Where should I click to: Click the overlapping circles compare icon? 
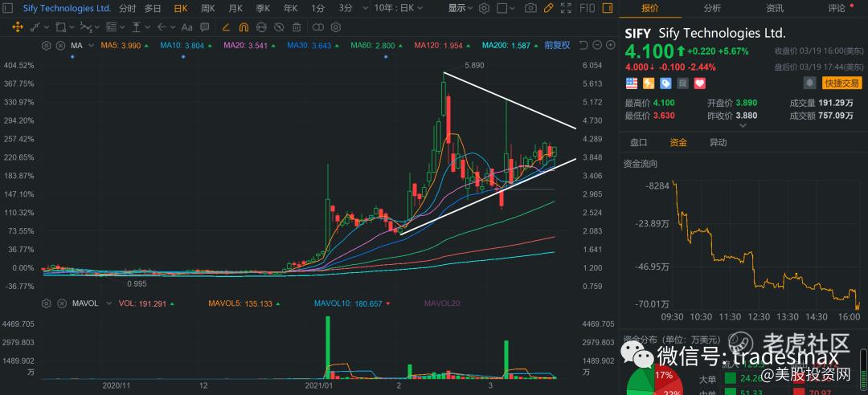pyautogui.click(x=317, y=27)
